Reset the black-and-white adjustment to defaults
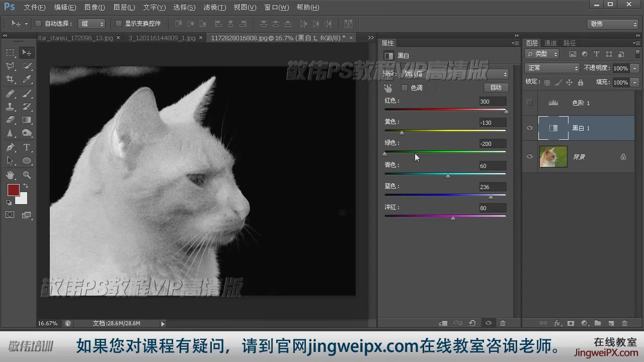The width and height of the screenshot is (644, 362). (x=472, y=323)
